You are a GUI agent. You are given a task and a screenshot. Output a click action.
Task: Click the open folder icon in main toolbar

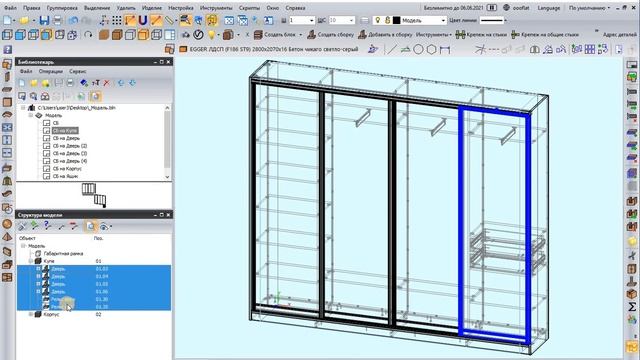coord(25,20)
